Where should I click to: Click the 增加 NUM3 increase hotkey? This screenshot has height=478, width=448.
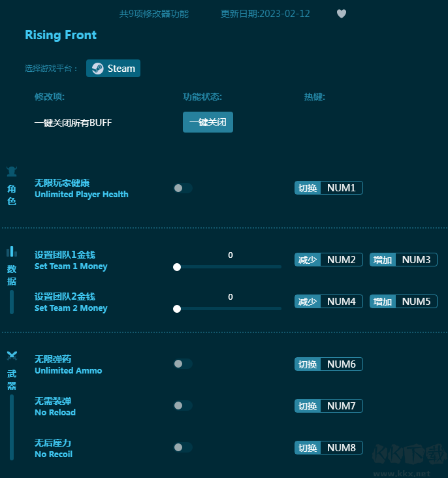[404, 260]
